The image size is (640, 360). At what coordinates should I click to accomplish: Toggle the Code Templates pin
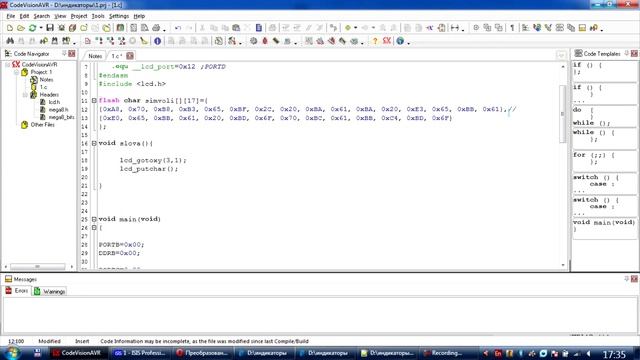click(627, 53)
